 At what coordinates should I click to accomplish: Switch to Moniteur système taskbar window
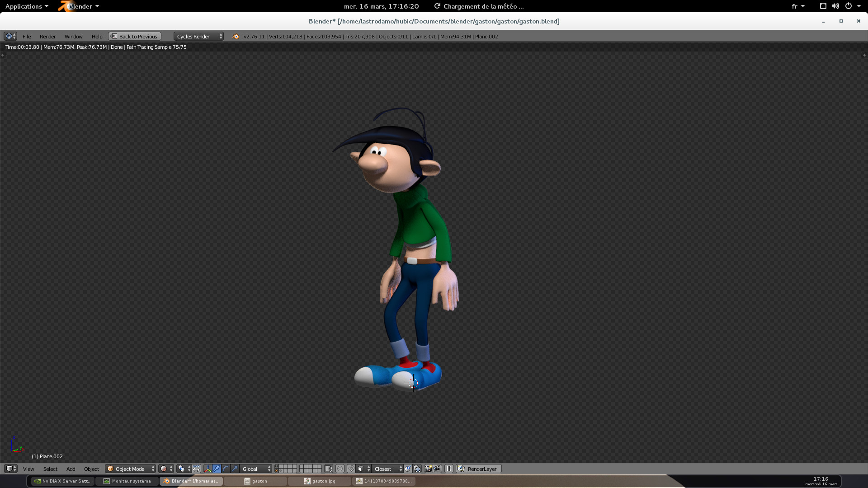click(127, 481)
